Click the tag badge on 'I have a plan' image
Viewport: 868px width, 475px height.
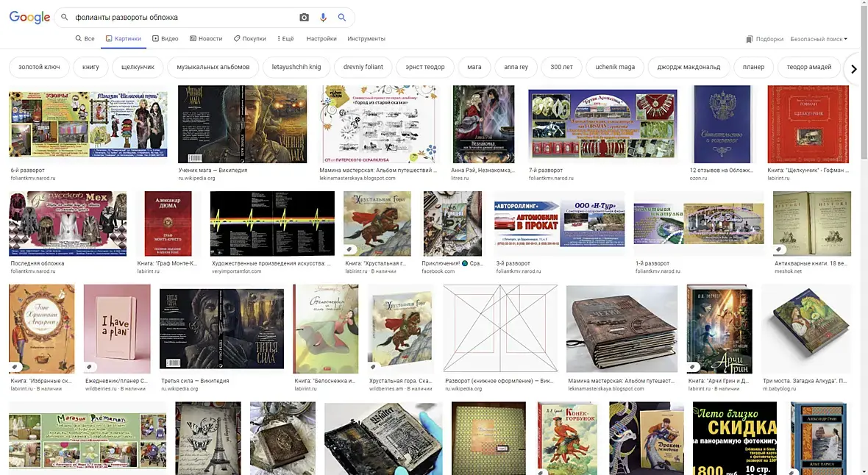click(89, 366)
